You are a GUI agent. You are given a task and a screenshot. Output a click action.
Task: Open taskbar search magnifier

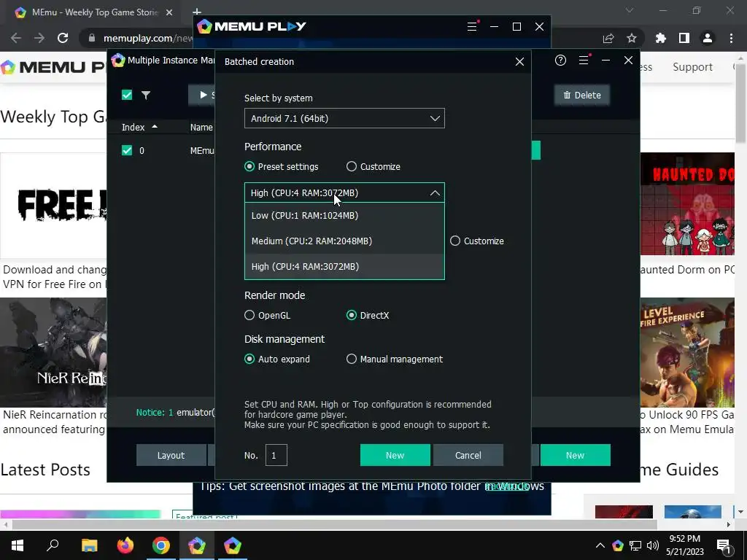tap(53, 545)
